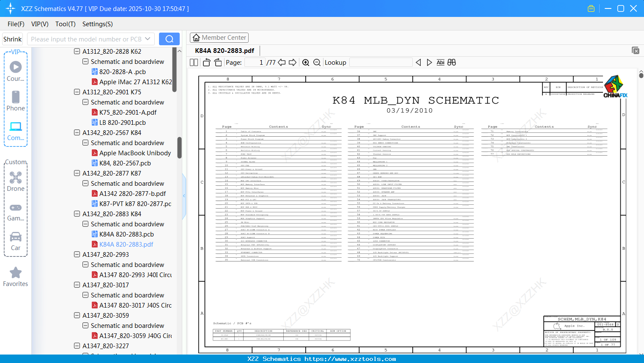This screenshot has width=644, height=363.
Task: Click the binoculars search icon
Action: pos(452,63)
